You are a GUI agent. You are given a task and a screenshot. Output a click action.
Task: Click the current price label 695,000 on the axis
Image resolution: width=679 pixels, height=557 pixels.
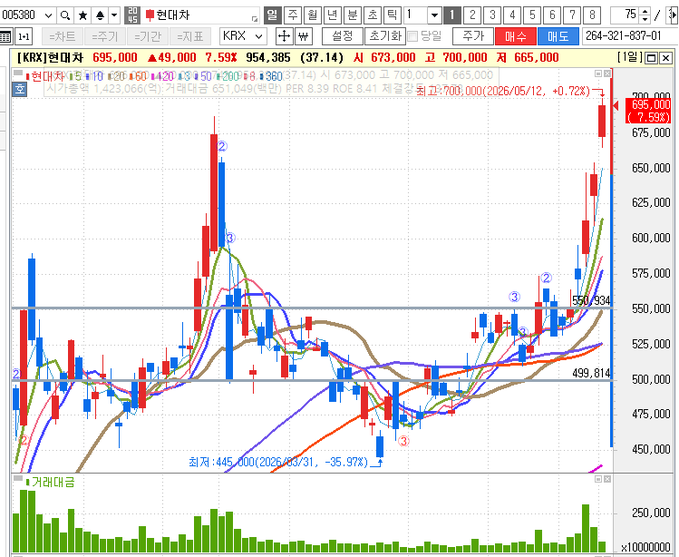(x=648, y=110)
